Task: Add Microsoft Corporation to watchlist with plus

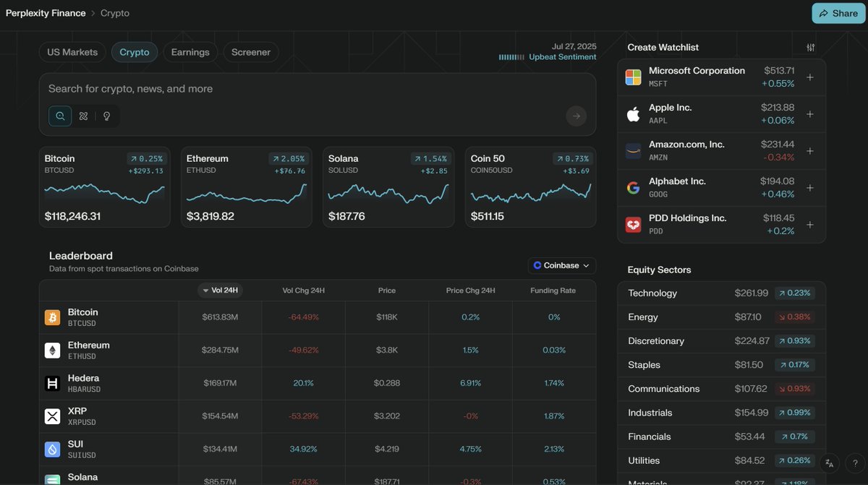Action: coord(809,77)
